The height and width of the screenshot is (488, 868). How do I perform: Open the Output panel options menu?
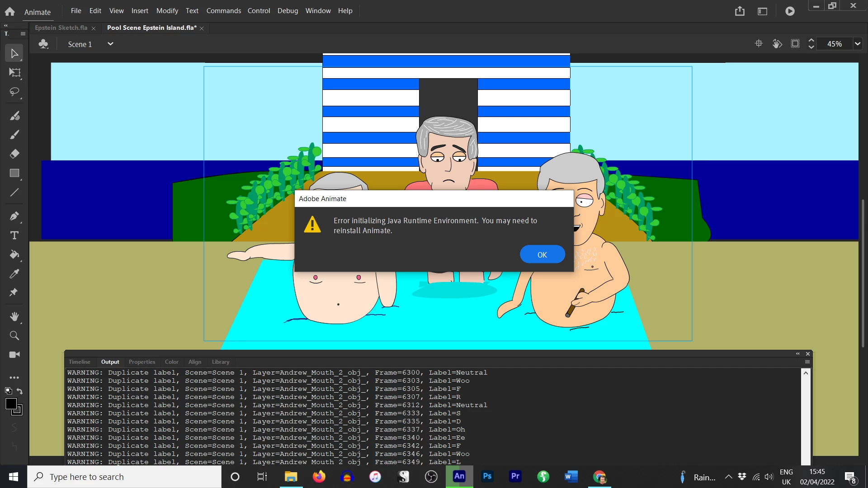click(x=807, y=362)
